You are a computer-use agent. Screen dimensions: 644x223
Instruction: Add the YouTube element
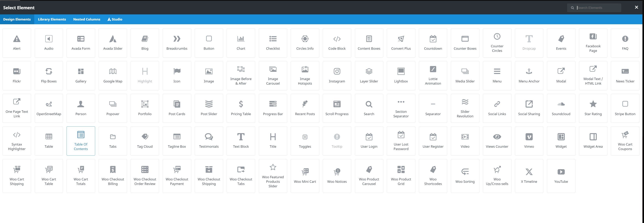[561, 176]
